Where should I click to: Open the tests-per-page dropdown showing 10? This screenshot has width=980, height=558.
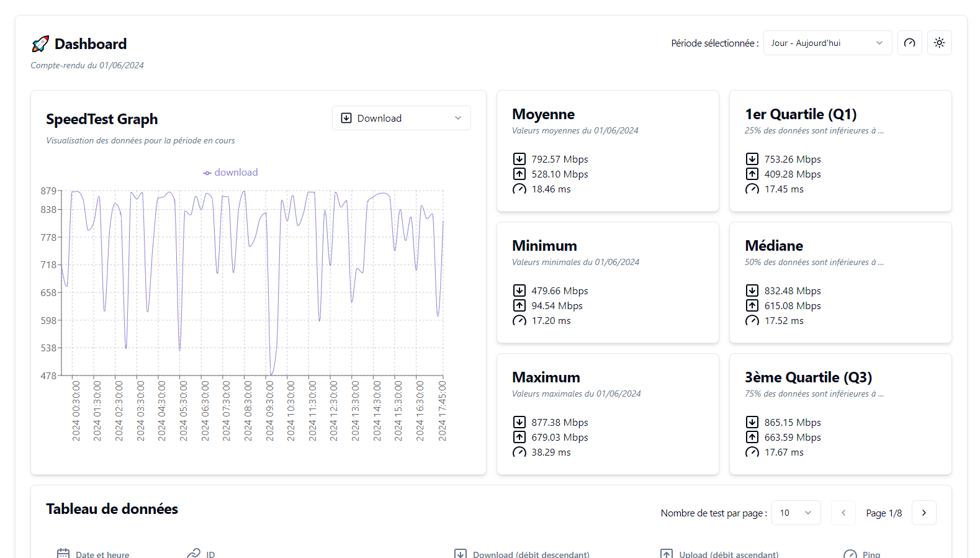point(796,513)
